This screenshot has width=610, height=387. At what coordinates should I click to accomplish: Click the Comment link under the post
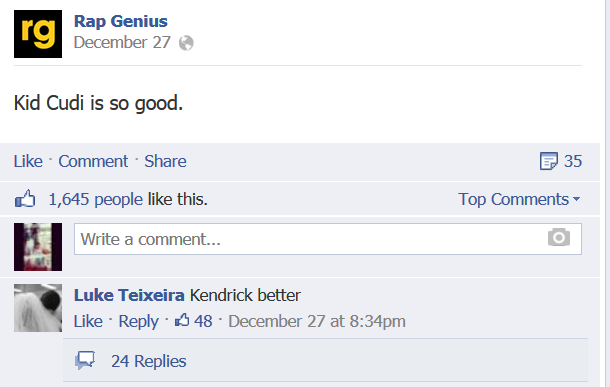pos(93,161)
